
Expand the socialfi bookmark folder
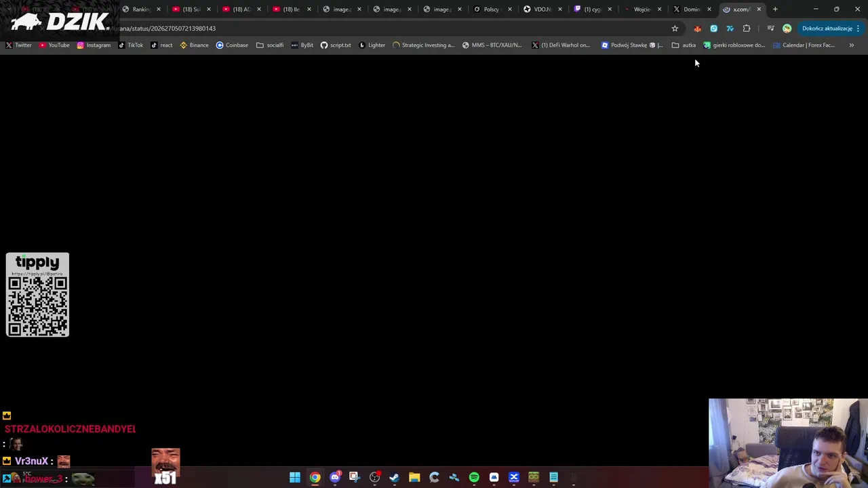click(270, 45)
